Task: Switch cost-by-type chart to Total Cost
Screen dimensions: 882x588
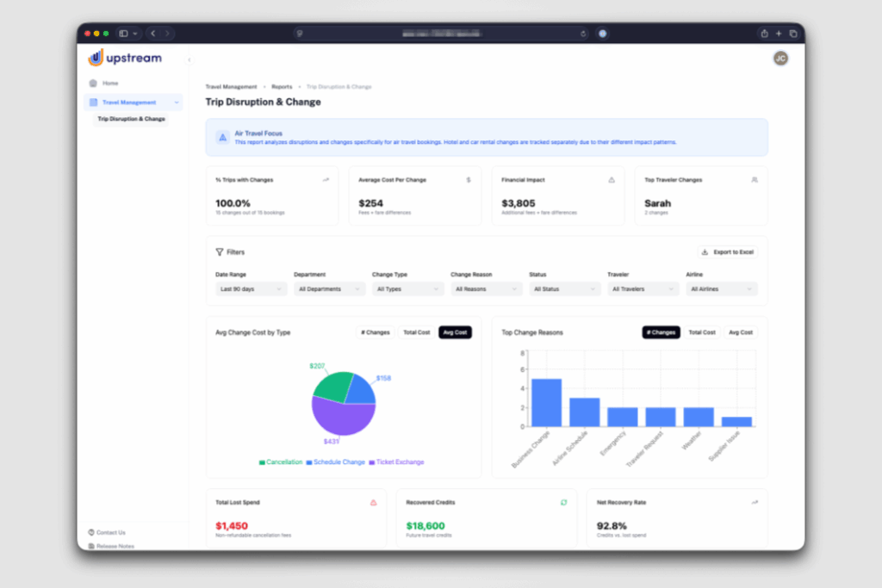Action: click(416, 332)
